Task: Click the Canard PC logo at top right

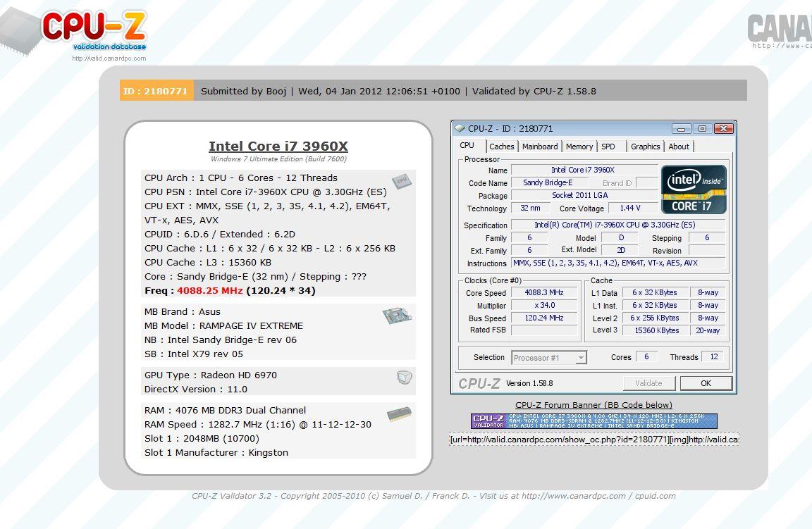Action: coord(780,30)
